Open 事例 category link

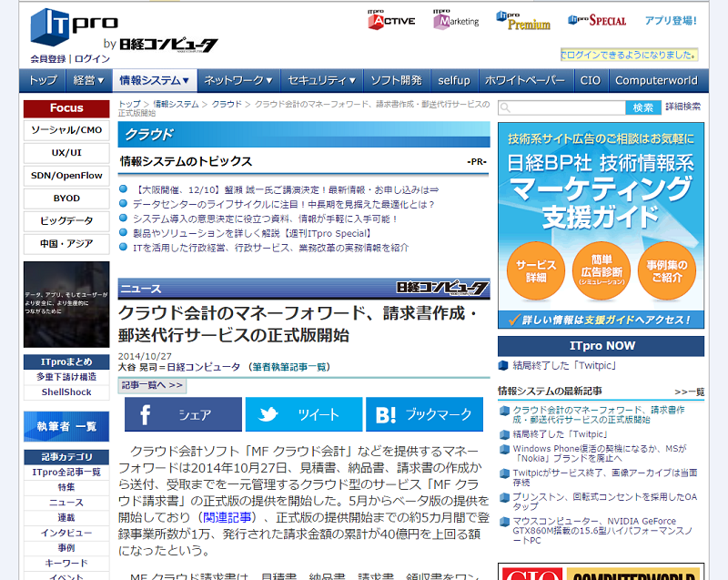click(66, 548)
